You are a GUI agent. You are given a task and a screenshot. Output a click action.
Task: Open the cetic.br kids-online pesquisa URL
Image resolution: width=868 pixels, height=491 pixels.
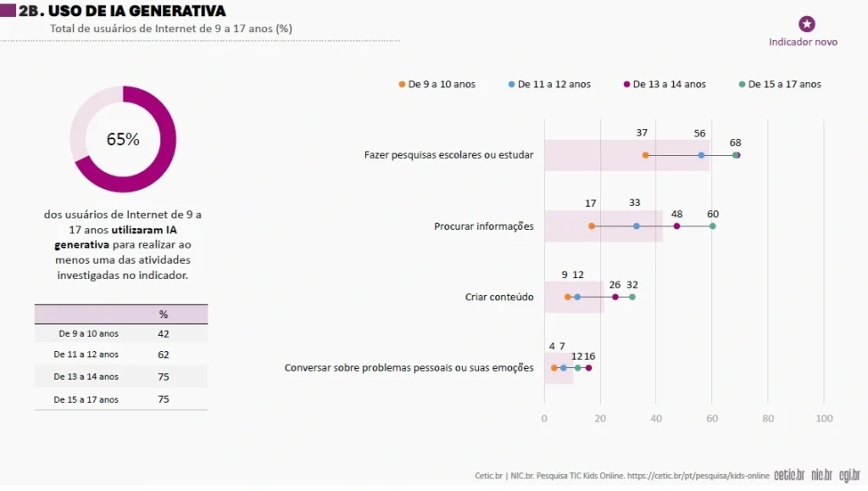698,476
